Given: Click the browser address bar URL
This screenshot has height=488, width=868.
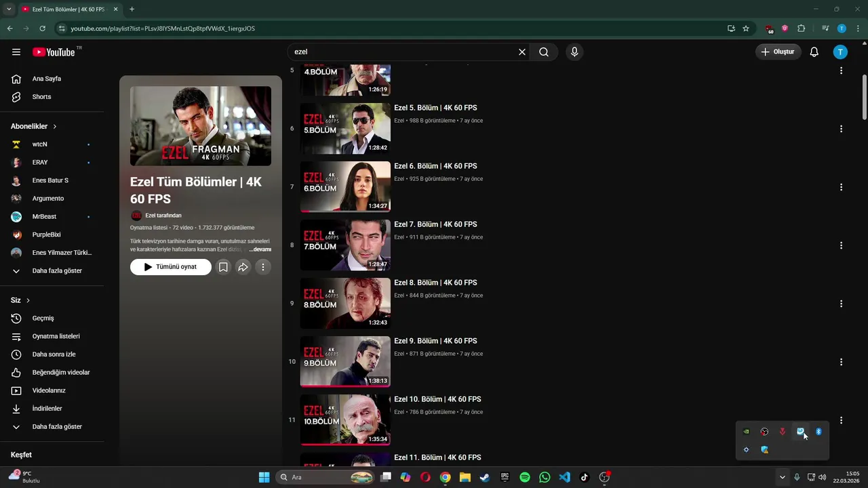Looking at the screenshot, I should (163, 28).
